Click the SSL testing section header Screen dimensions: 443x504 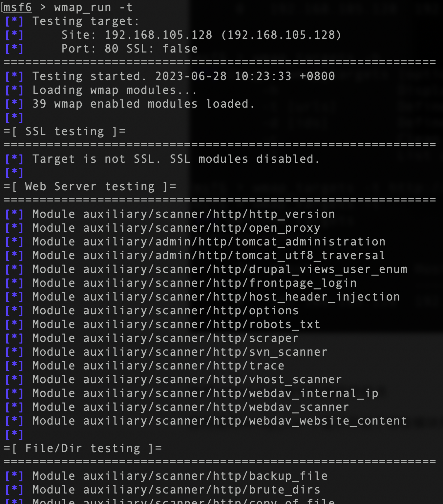65,131
